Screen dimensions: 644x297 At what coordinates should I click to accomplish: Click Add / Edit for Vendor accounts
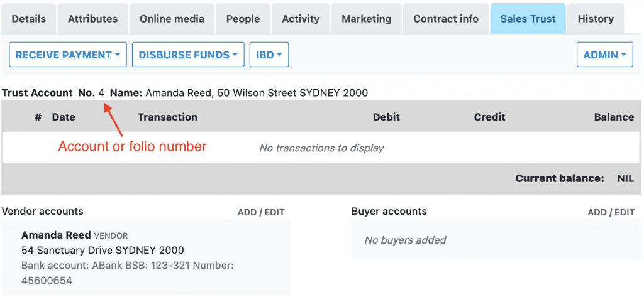[261, 212]
